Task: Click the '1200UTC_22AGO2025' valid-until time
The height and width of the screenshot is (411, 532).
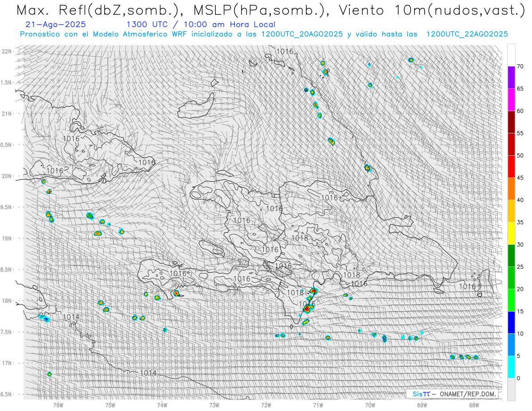Action: [466, 34]
